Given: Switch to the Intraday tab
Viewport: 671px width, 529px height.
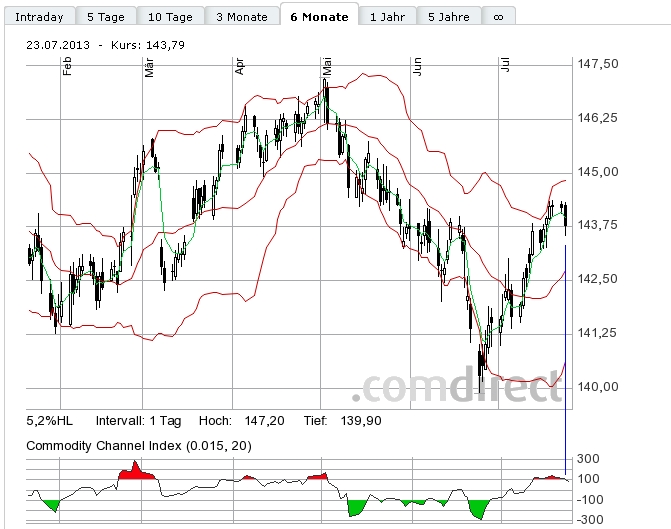Looking at the screenshot, I should 39,17.
